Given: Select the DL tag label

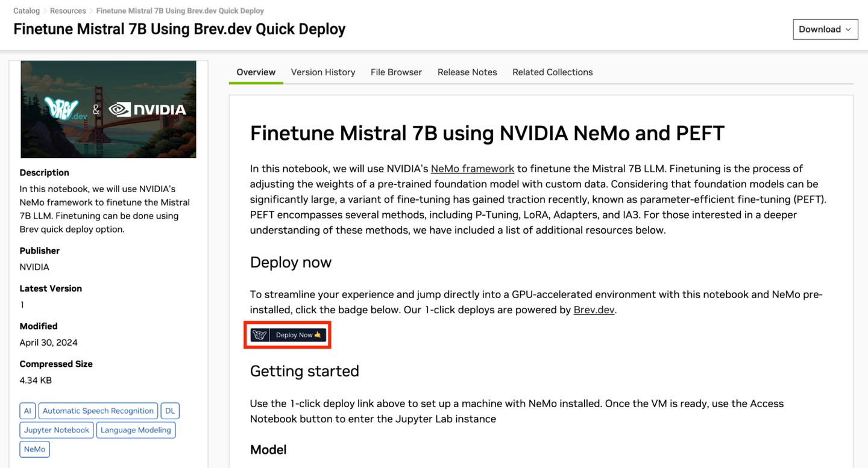Looking at the screenshot, I should [169, 410].
